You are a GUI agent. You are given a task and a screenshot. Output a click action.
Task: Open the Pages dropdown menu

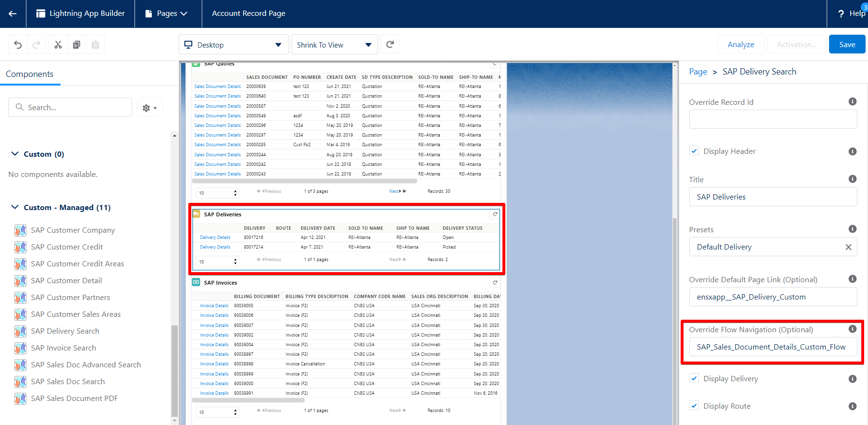[166, 13]
